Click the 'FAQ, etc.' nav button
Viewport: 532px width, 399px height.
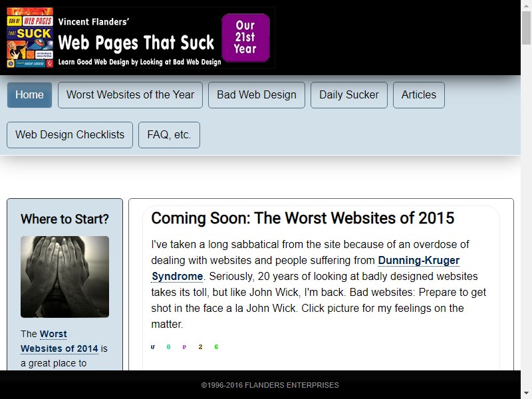point(169,135)
